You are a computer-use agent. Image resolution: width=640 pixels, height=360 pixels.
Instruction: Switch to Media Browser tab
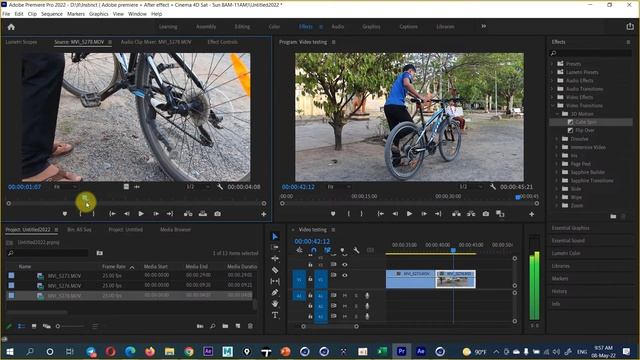coord(175,230)
